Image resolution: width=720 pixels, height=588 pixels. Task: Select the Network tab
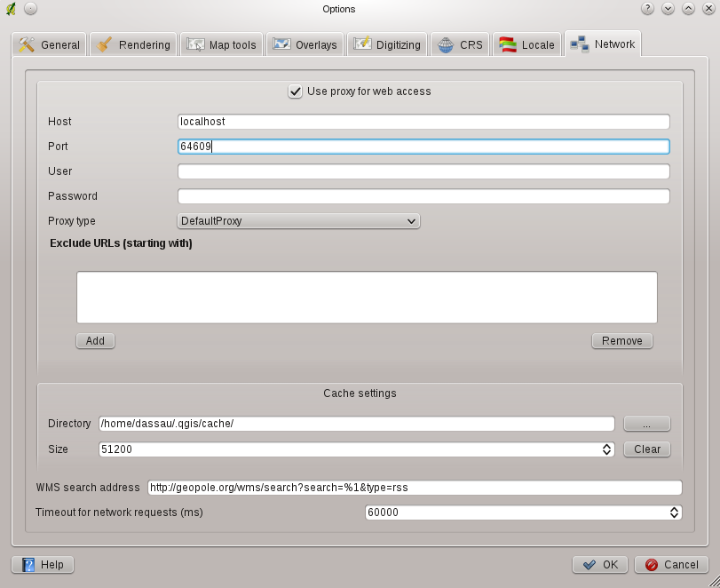click(603, 44)
